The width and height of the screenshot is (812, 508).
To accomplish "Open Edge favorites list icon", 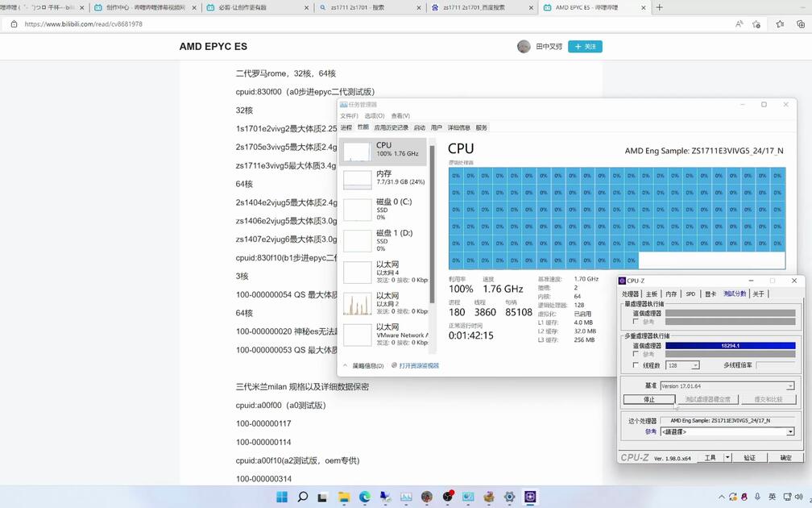I will click(780, 24).
